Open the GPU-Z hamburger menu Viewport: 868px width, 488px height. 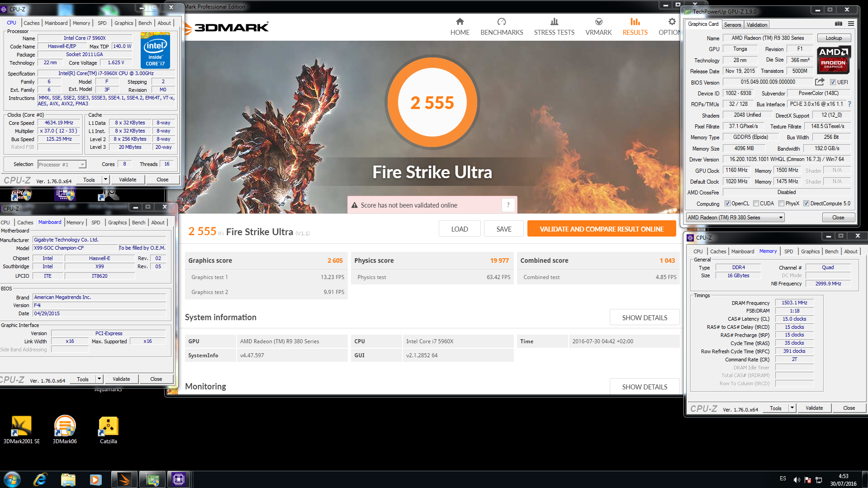pyautogui.click(x=851, y=24)
